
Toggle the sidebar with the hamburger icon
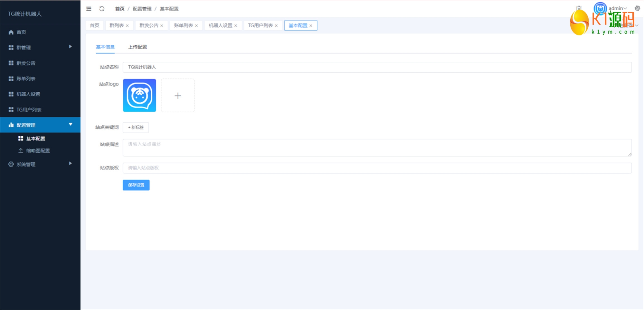89,9
